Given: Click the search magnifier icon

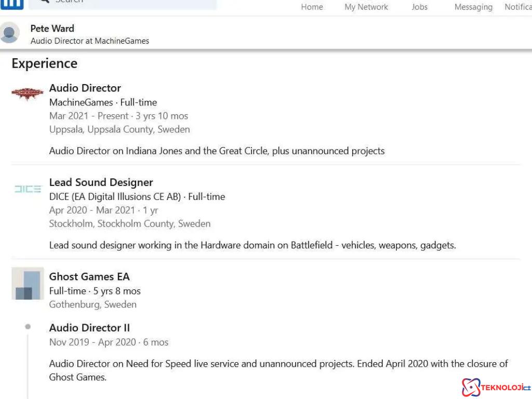Looking at the screenshot, I should pos(45,2).
